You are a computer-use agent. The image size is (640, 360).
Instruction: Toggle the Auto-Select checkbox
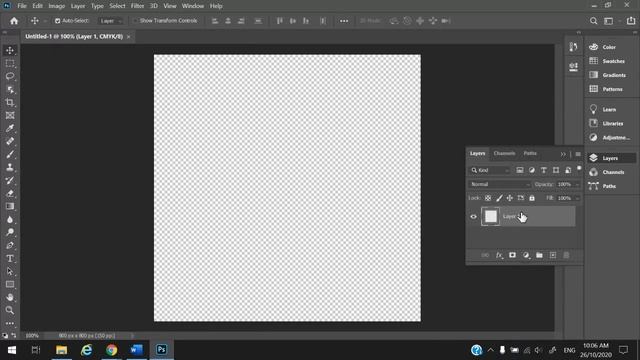point(58,21)
